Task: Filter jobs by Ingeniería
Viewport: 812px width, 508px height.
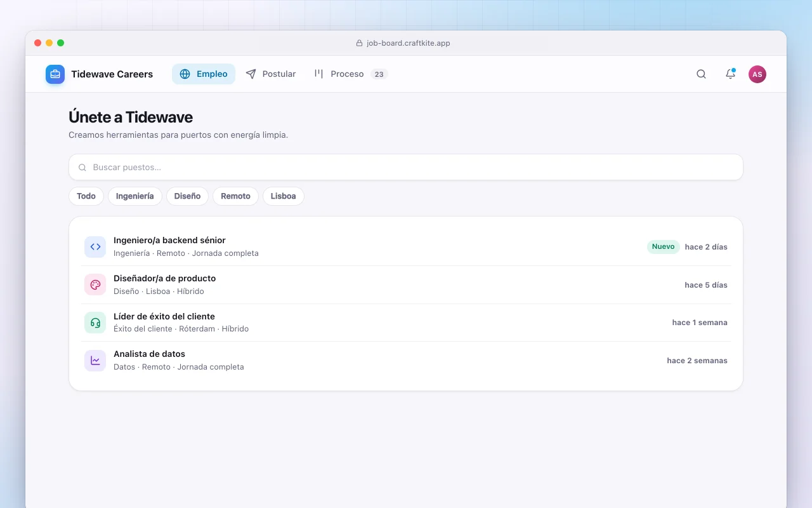Action: pos(135,196)
